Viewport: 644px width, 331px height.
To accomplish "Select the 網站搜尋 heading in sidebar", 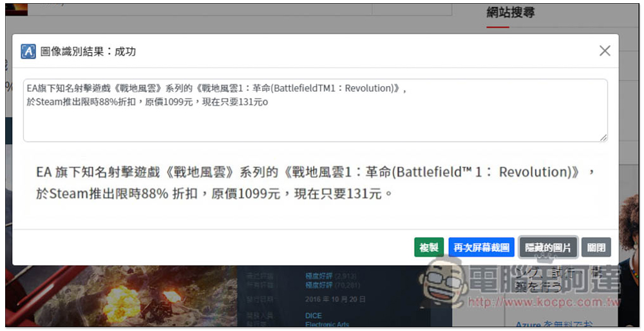I will point(510,12).
